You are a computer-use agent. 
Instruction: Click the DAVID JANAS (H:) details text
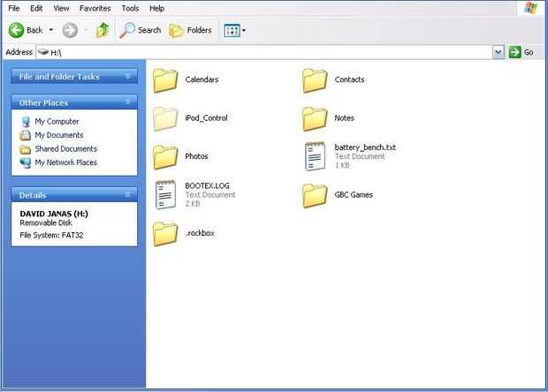point(54,214)
